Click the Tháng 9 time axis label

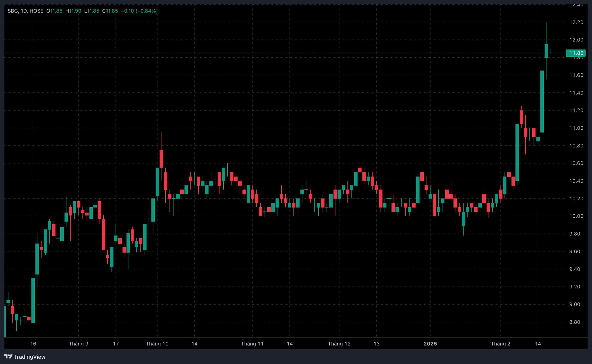(x=79, y=343)
